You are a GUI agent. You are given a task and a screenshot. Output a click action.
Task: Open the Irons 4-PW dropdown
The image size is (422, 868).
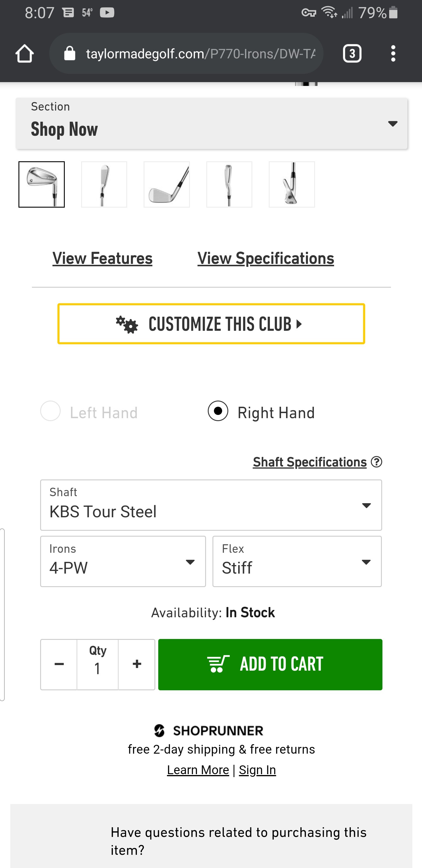click(x=123, y=561)
